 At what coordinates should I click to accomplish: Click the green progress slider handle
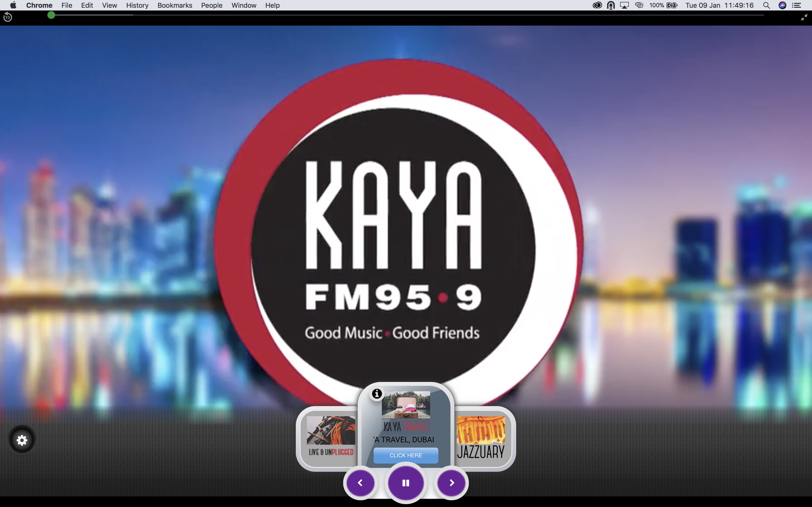point(51,15)
